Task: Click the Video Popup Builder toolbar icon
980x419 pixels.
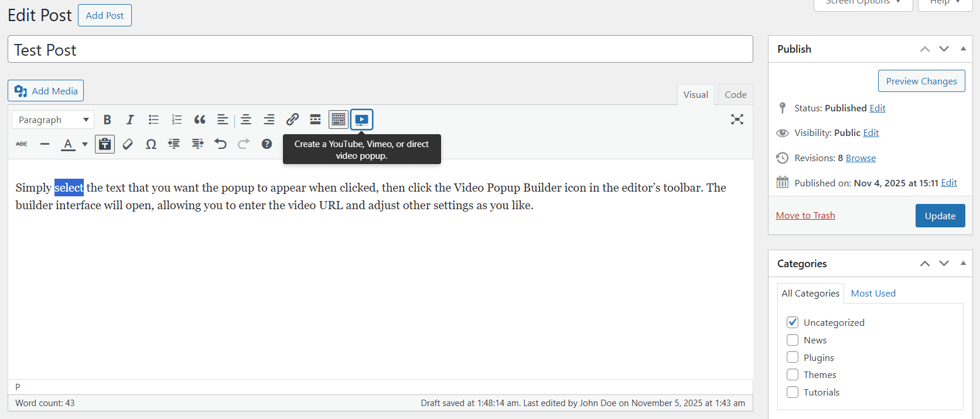Action: coord(361,120)
